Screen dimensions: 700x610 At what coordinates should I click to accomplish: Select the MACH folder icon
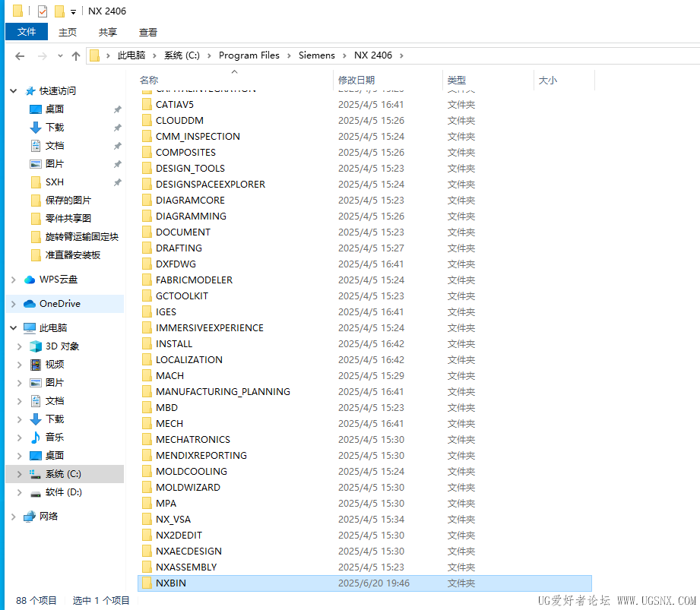click(147, 376)
